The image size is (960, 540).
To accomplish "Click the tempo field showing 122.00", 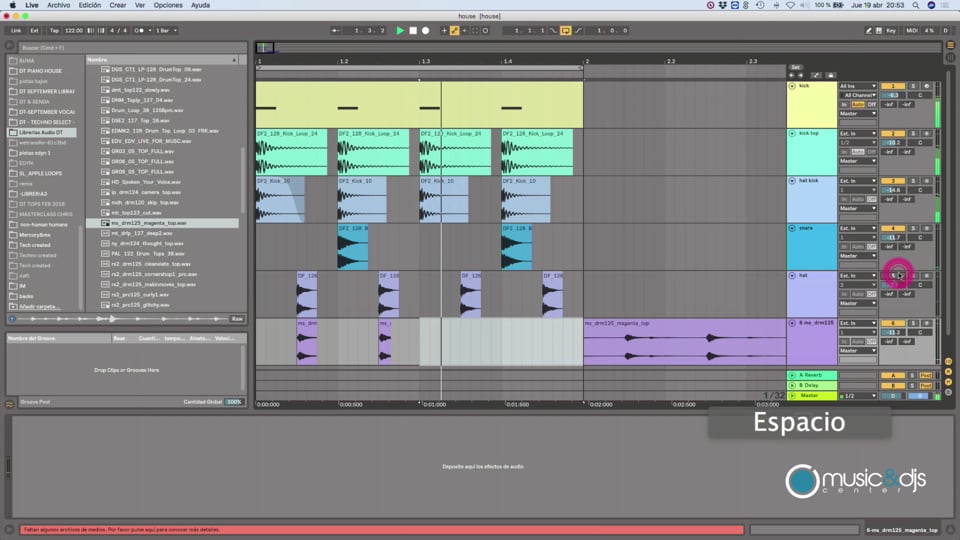I will pos(73,30).
